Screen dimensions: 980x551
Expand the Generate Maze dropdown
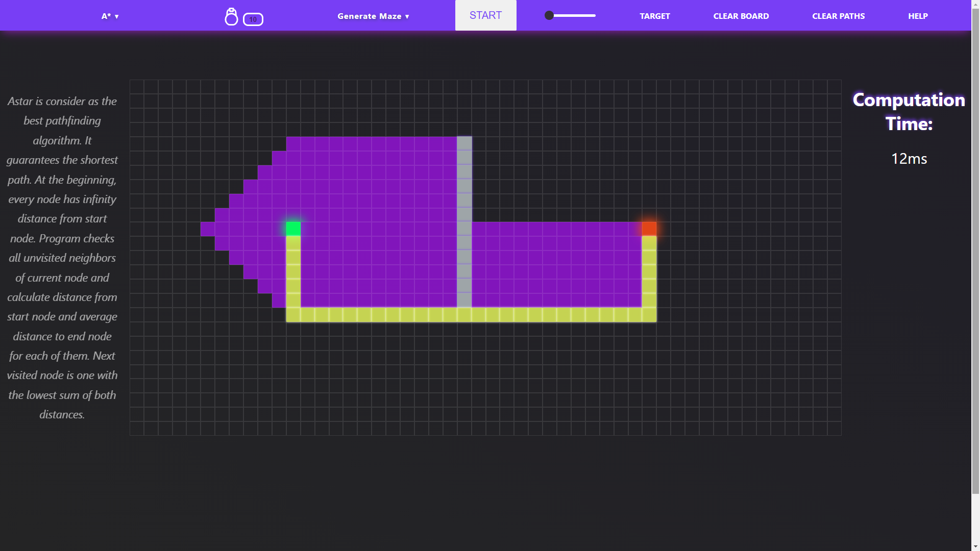373,16
